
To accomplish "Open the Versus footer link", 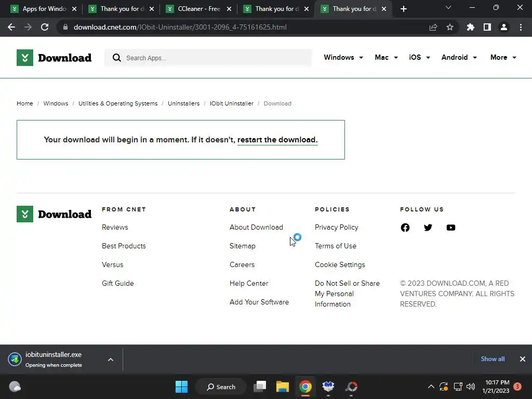I will [113, 264].
